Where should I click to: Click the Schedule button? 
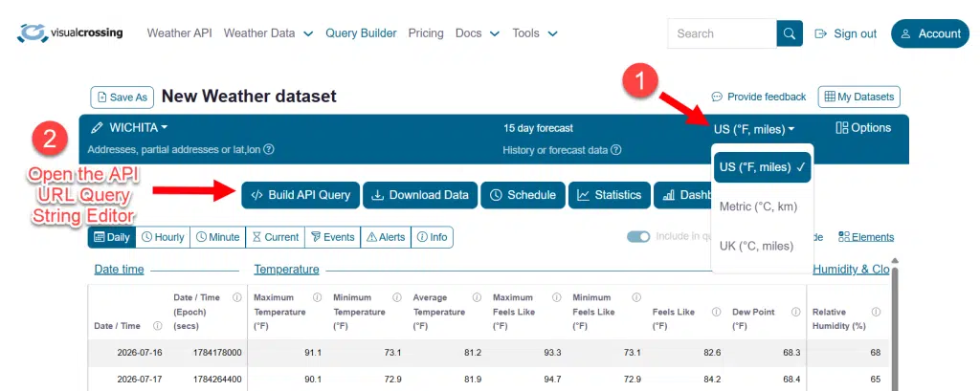click(523, 195)
